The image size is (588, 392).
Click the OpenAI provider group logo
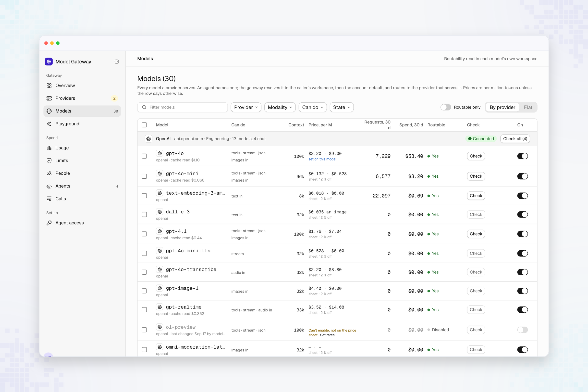click(148, 139)
